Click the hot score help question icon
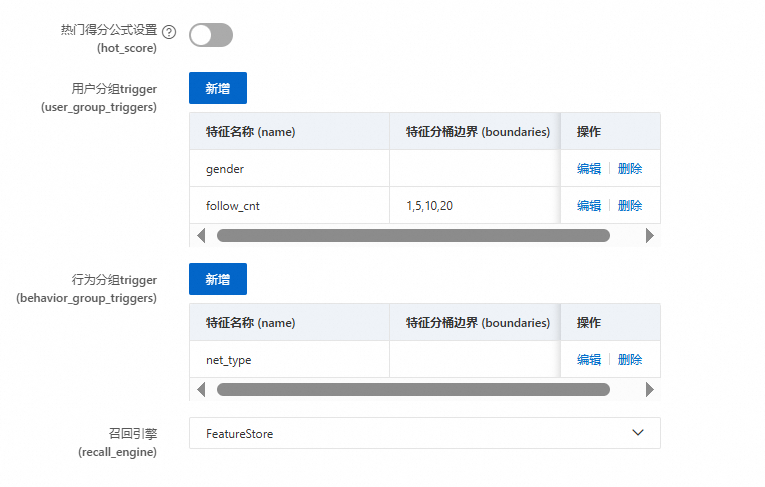This screenshot has height=487, width=765. point(169,33)
